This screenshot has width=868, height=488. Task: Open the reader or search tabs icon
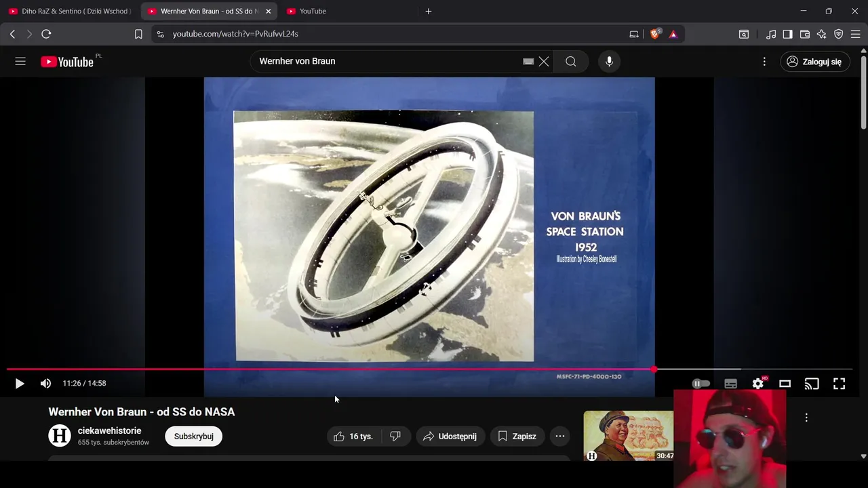(x=744, y=34)
